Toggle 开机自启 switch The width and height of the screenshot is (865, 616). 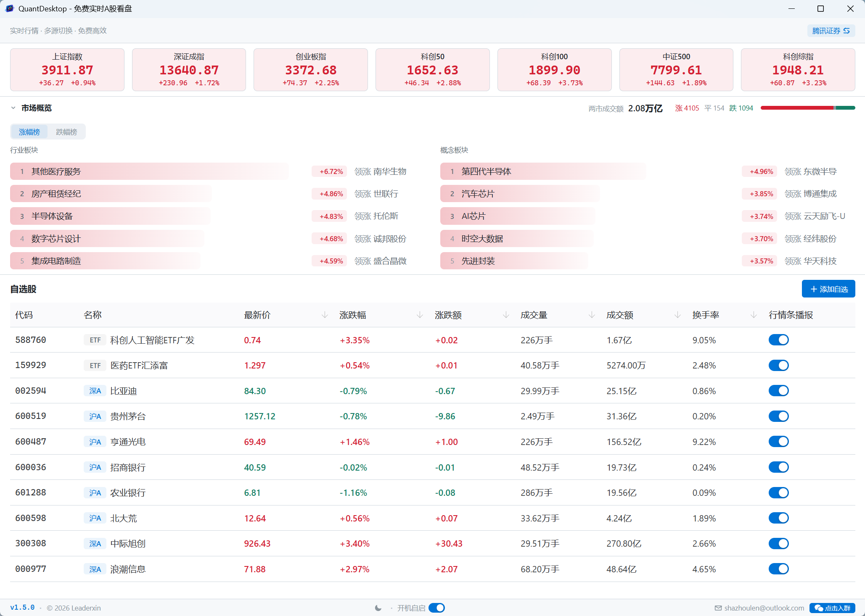pos(437,608)
